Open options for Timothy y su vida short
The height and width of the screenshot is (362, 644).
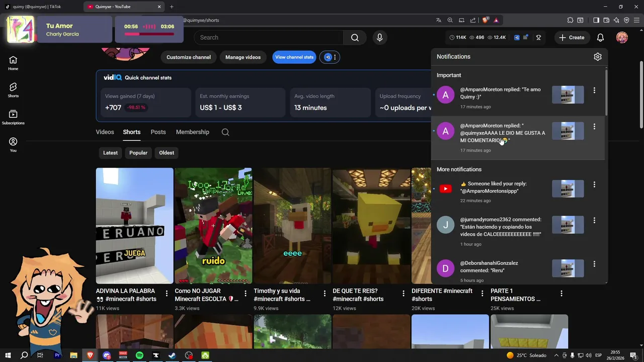click(x=325, y=293)
